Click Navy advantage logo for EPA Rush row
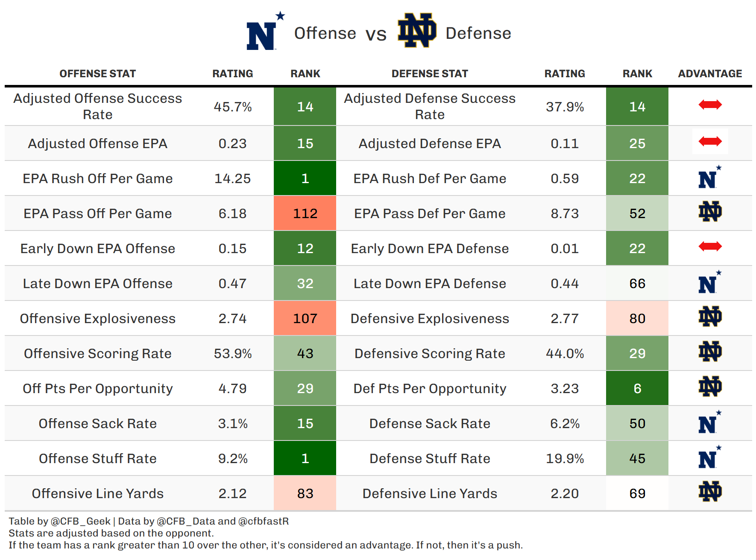756x560 pixels. (x=709, y=178)
